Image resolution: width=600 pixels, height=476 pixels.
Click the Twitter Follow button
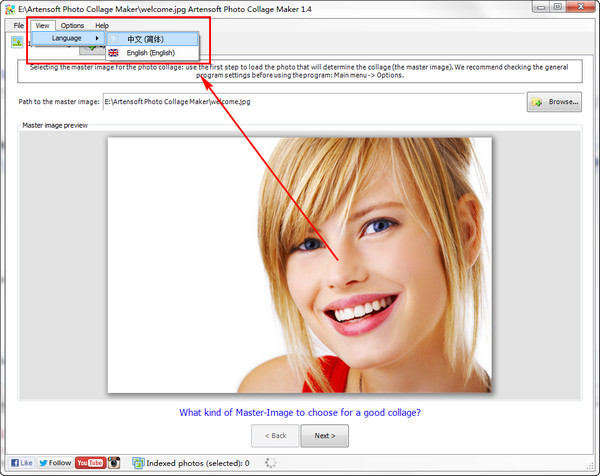[55, 463]
